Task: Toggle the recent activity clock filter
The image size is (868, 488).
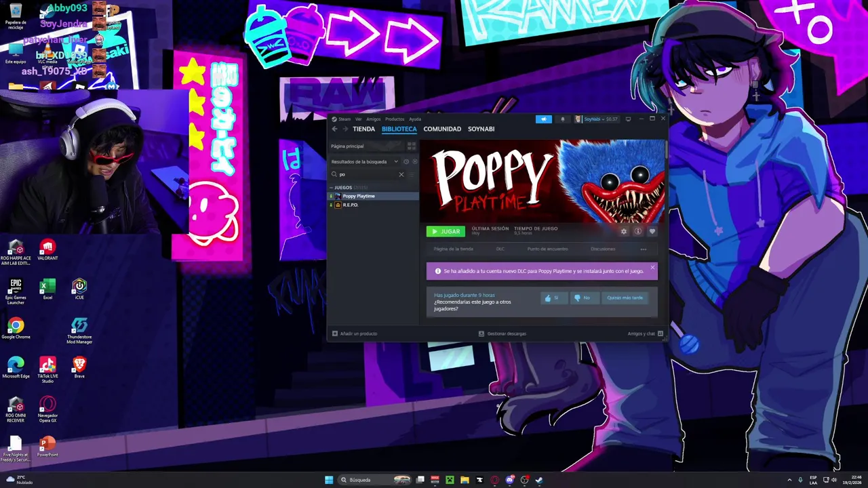Action: point(406,161)
